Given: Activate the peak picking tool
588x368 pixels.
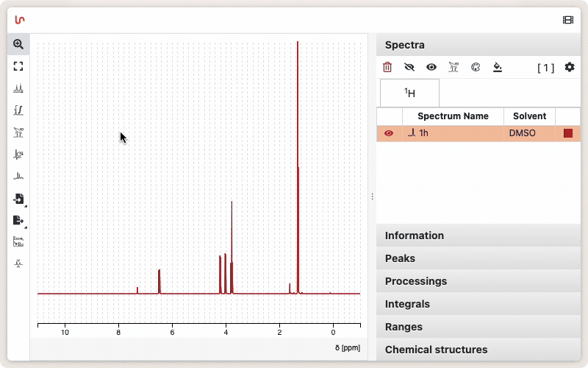Looking at the screenshot, I should [18, 88].
